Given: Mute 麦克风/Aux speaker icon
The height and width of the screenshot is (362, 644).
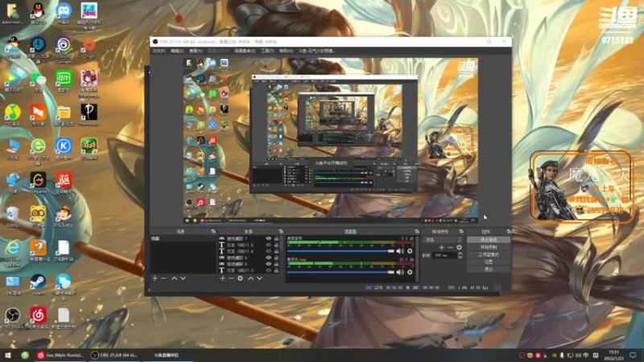Looking at the screenshot, I should (400, 272).
